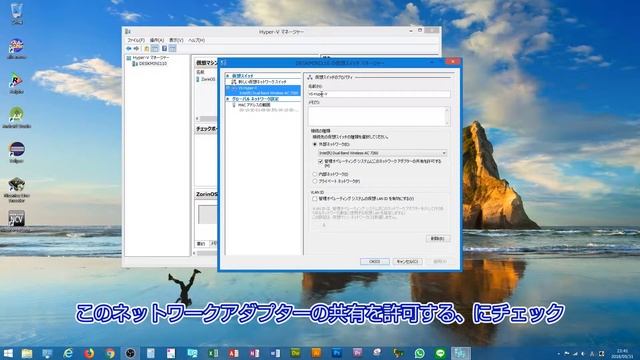This screenshot has width=640, height=360.
Task: Click the OK button in Virtual Switch Manager
Action: (x=374, y=261)
